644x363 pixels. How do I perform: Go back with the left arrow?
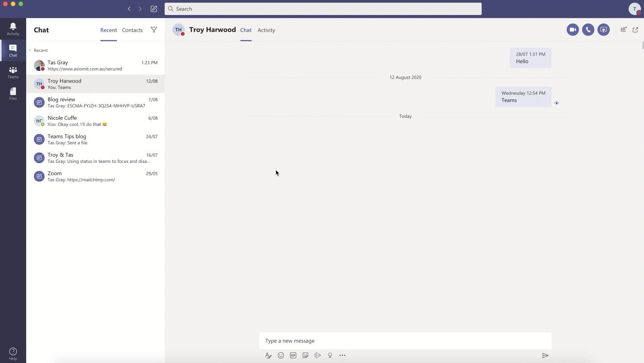129,9
